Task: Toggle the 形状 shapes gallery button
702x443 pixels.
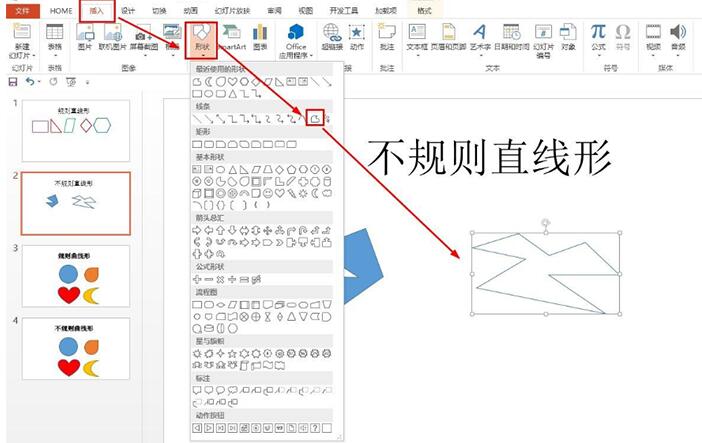Action: click(x=201, y=40)
